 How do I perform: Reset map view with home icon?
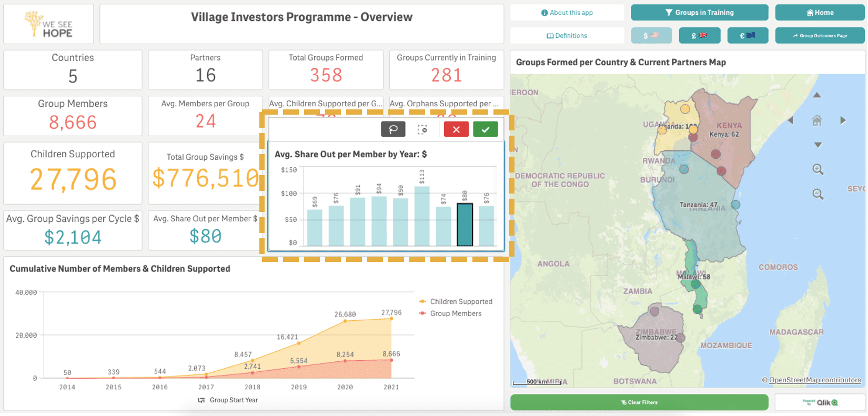click(817, 120)
